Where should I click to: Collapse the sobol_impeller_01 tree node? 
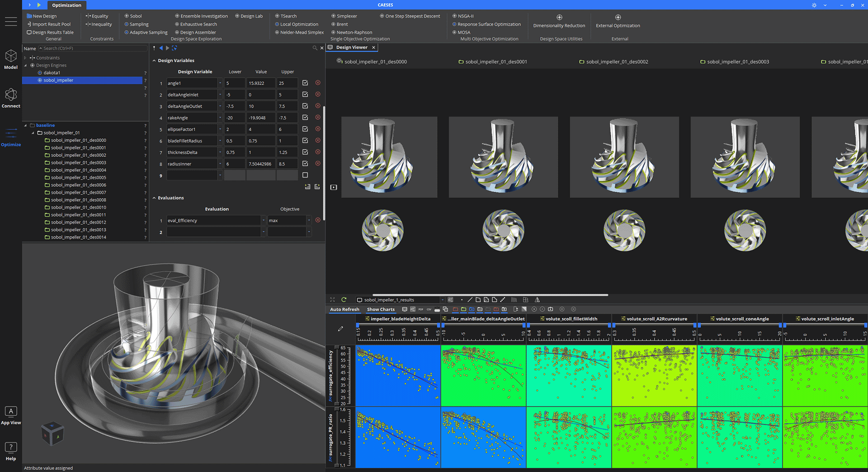(33, 133)
